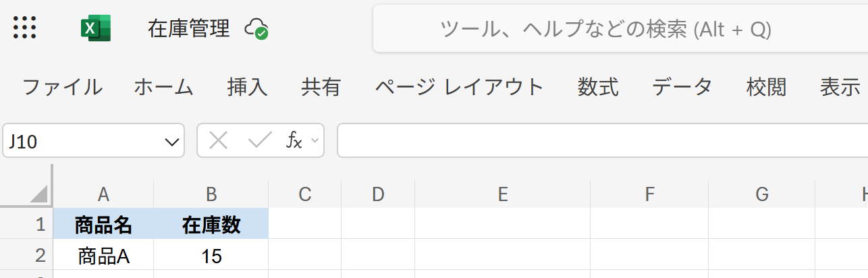Click the 在庫管理 workbook title
This screenshot has height=278, width=868.
coord(189,29)
